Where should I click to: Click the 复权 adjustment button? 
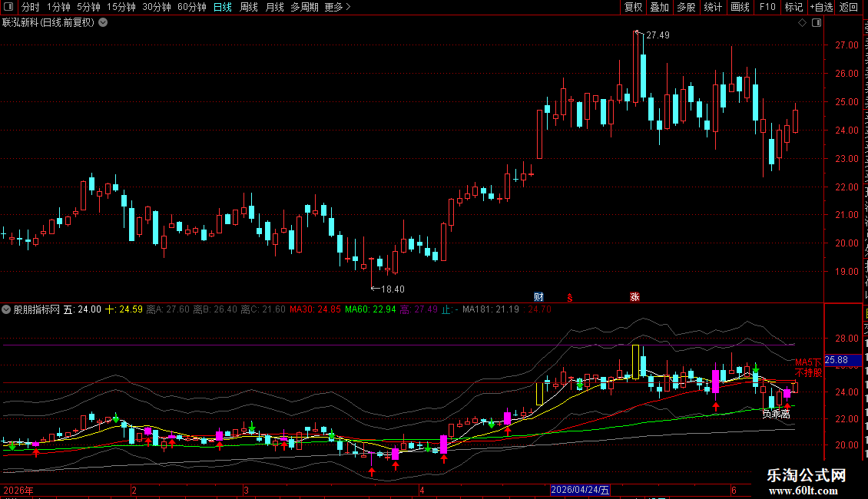633,7
